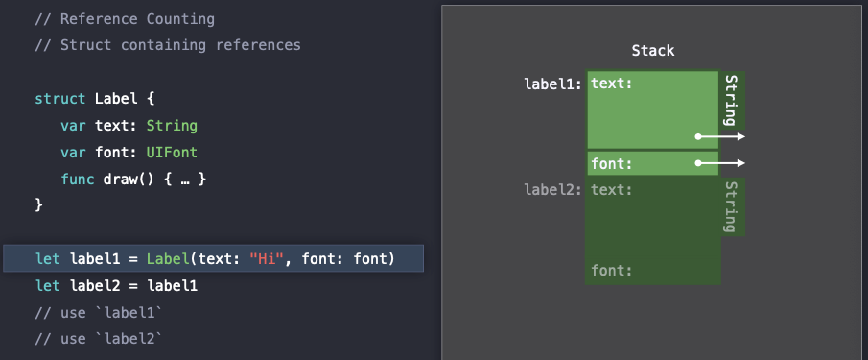This screenshot has width=868, height=360.
Task: Click the highlighted "let label1 = Label(...)" line
Action: click(x=214, y=258)
